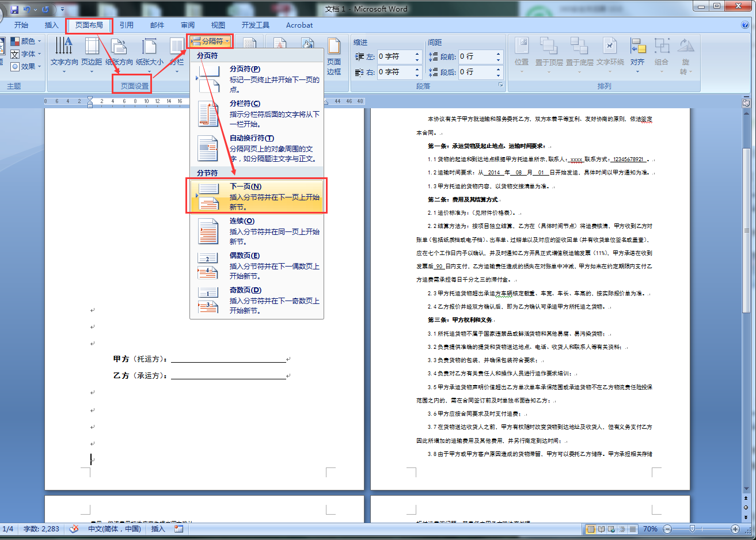The image size is (756, 540).
Task: Toggle Print Layout view in status bar
Action: pyautogui.click(x=591, y=529)
